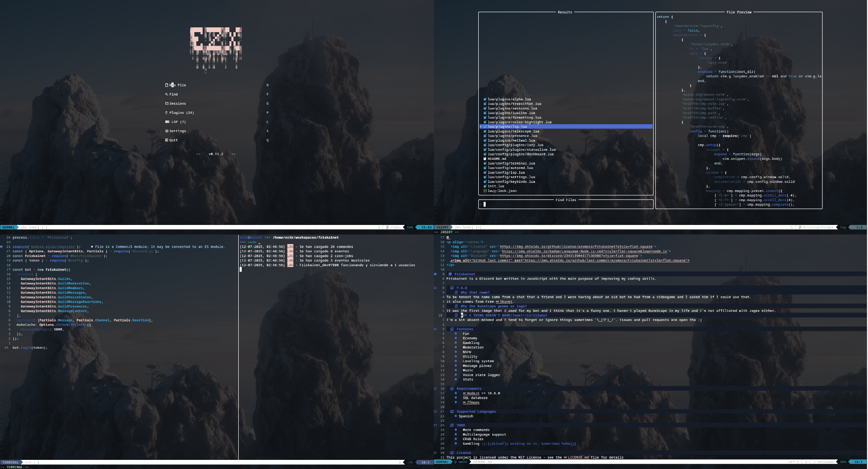Click the Quit dashboard entry label
The width and height of the screenshot is (868, 469).
point(174,140)
